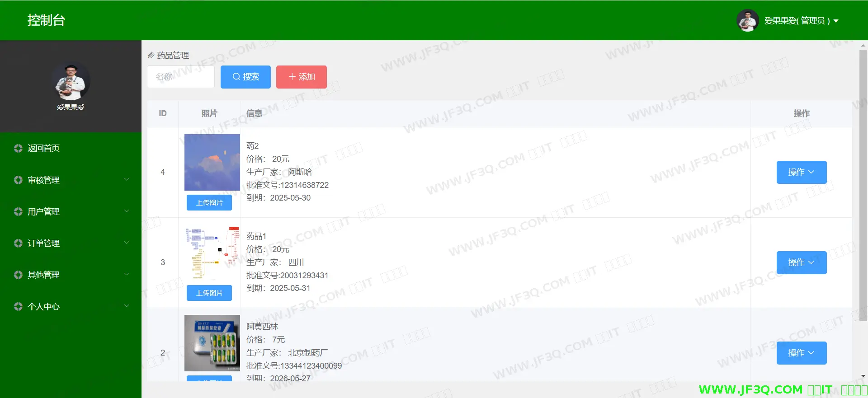The image size is (868, 398).
Task: Click the 订单管理 sidebar icon
Action: click(18, 243)
